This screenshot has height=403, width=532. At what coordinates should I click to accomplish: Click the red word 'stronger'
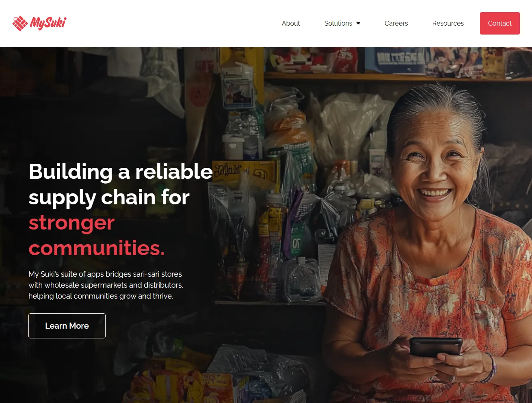(71, 223)
